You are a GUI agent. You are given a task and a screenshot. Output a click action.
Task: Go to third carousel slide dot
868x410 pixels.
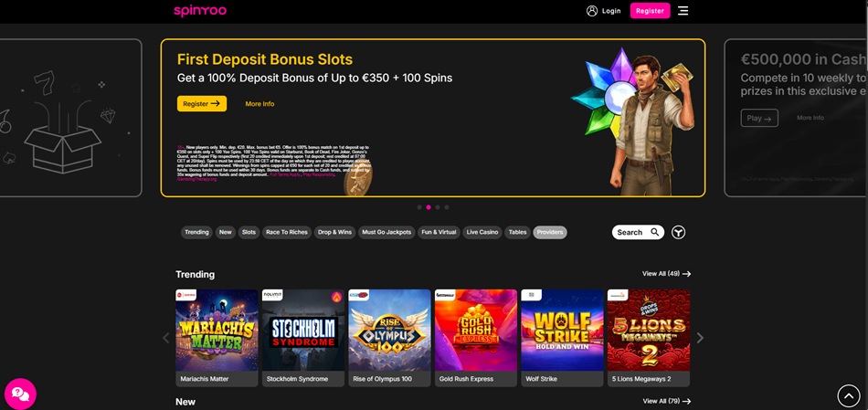[x=438, y=207]
